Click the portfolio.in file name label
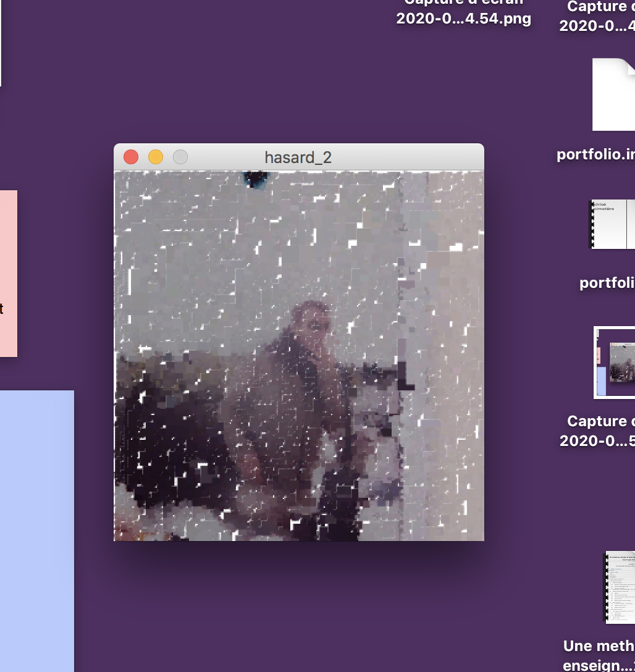The height and width of the screenshot is (672, 635). pos(595,154)
